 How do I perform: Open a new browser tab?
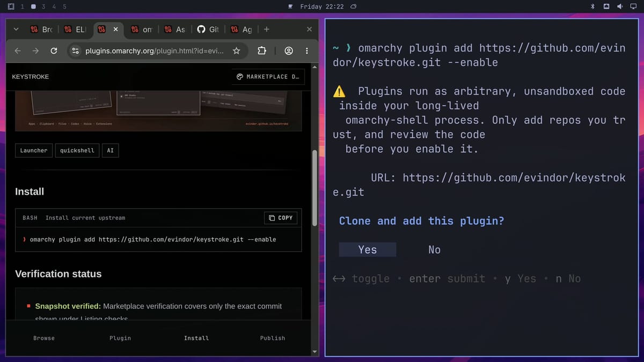267,29
